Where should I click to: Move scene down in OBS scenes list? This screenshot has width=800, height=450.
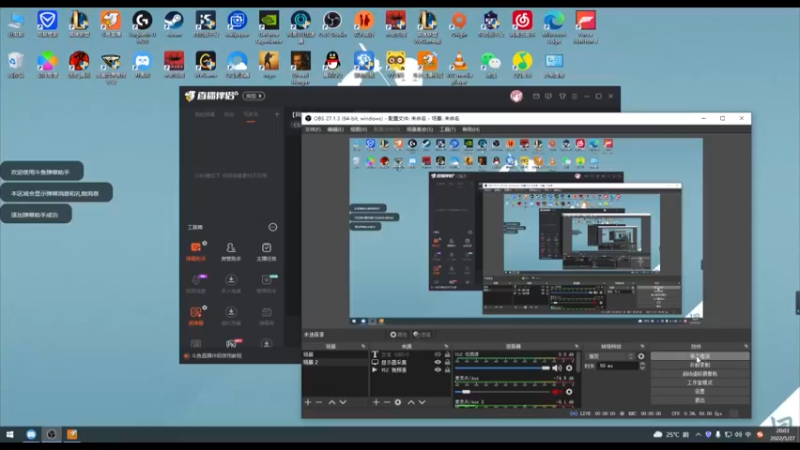coord(343,402)
